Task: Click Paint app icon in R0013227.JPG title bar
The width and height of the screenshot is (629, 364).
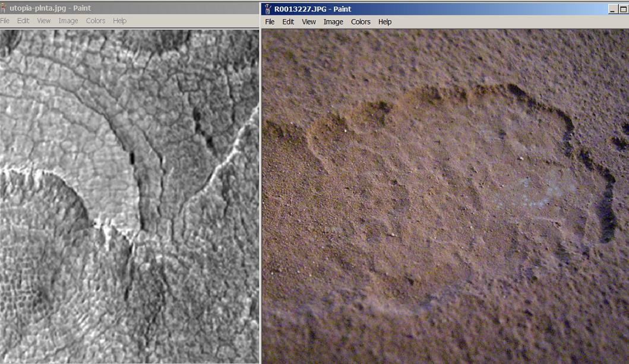Action: (267, 9)
